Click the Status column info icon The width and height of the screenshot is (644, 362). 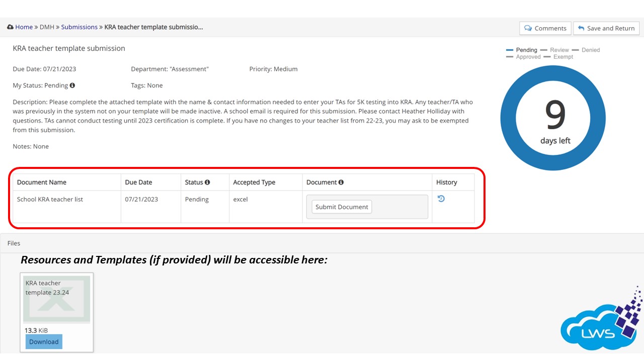point(207,182)
